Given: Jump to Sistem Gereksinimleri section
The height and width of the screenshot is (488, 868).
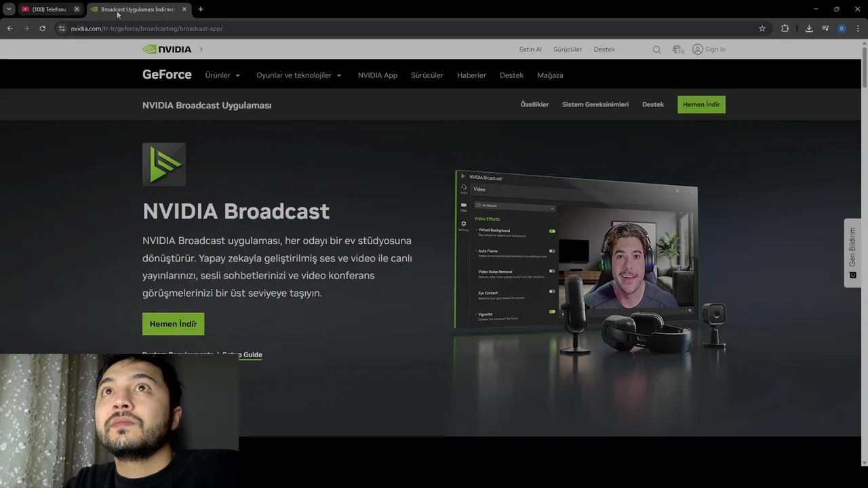Looking at the screenshot, I should tap(595, 104).
